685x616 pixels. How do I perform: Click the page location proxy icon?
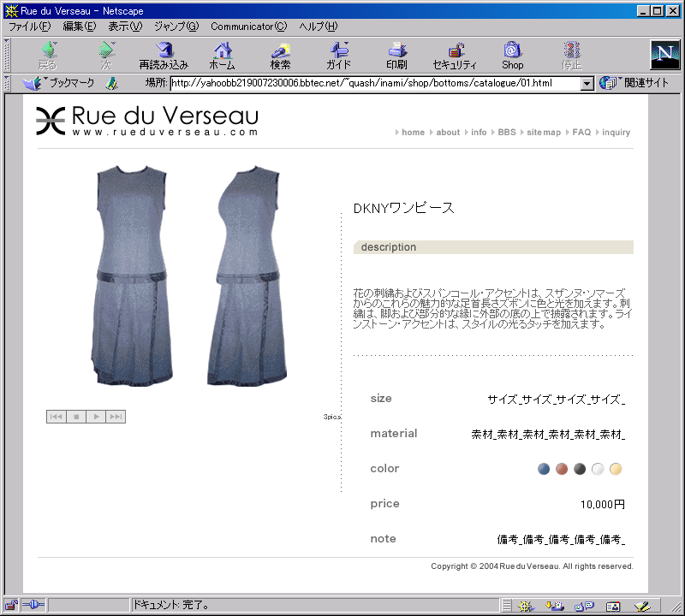tap(112, 83)
